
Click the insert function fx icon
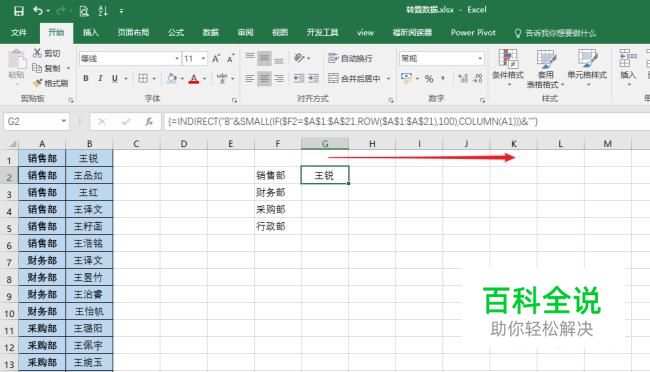point(149,122)
